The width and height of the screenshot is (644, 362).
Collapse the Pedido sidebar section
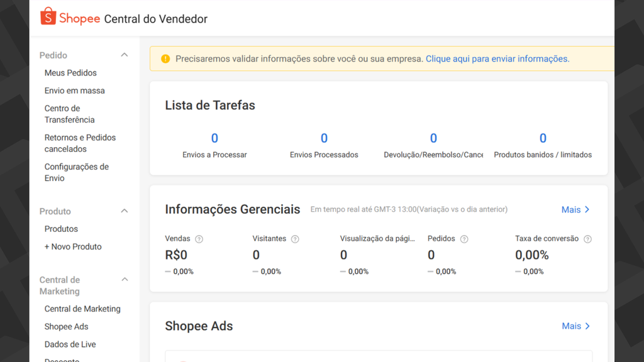click(125, 55)
